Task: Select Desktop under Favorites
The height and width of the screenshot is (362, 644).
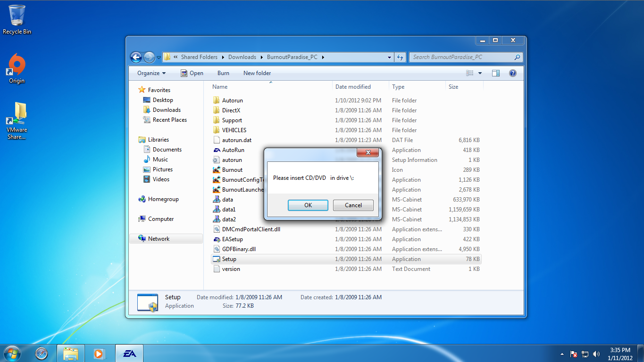Action: point(158,100)
